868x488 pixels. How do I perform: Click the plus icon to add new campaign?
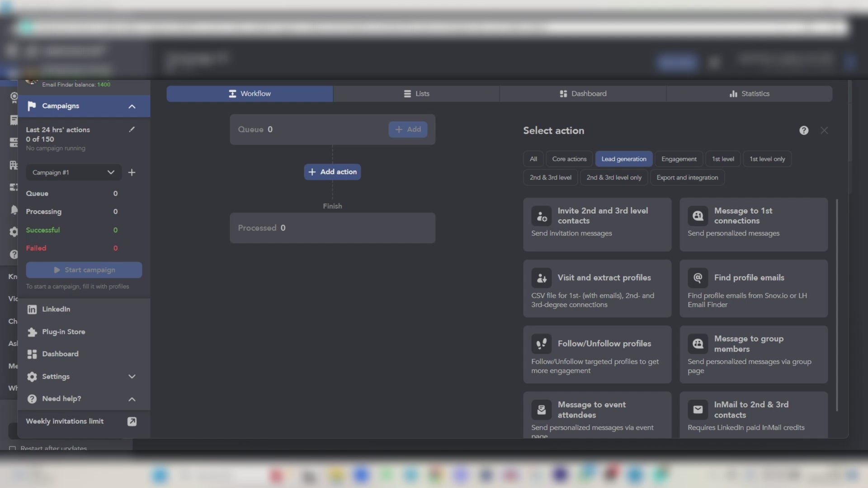pos(132,173)
